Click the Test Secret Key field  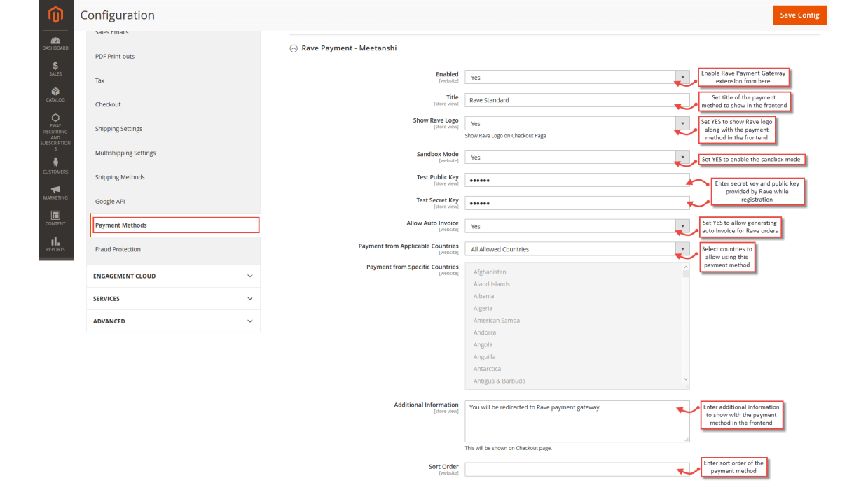tap(577, 203)
